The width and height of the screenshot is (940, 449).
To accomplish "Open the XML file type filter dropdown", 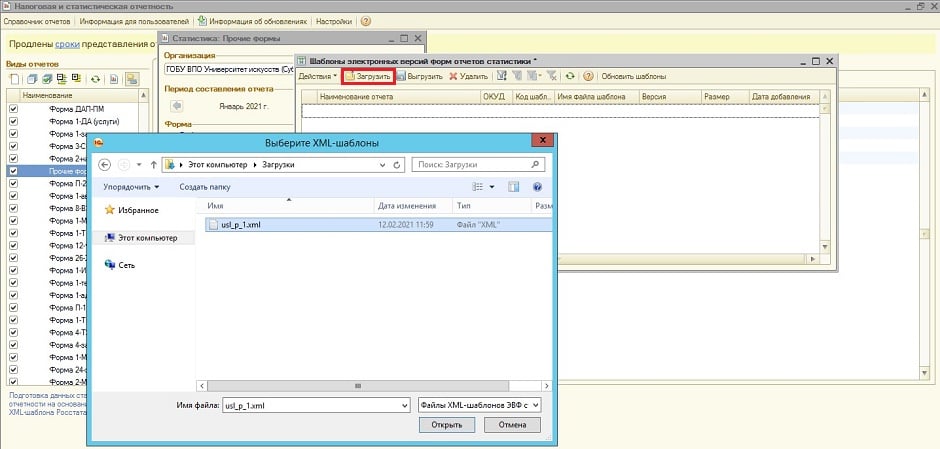I will (480, 405).
